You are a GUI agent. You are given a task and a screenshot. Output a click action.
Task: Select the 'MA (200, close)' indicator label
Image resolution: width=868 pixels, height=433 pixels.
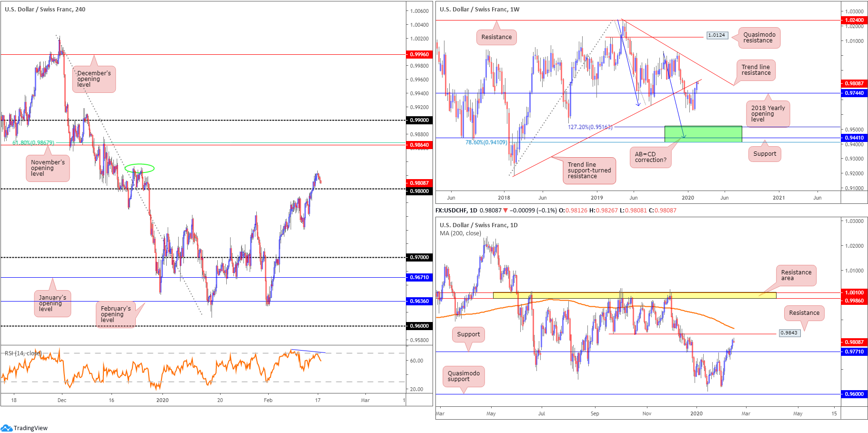(460, 233)
